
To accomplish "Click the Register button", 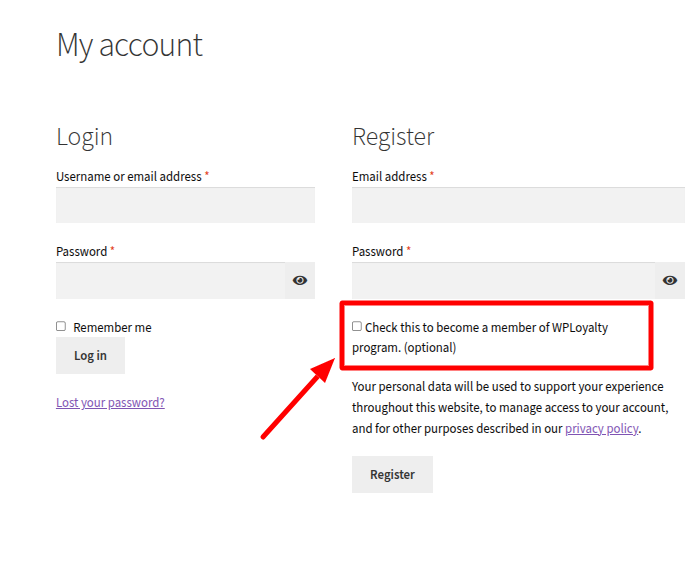I will [x=392, y=474].
